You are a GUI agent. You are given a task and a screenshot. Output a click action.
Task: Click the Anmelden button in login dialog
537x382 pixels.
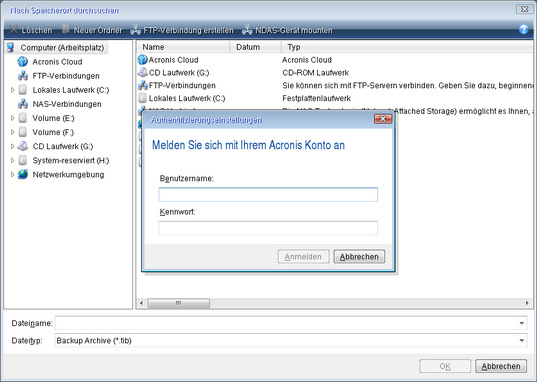[303, 257]
